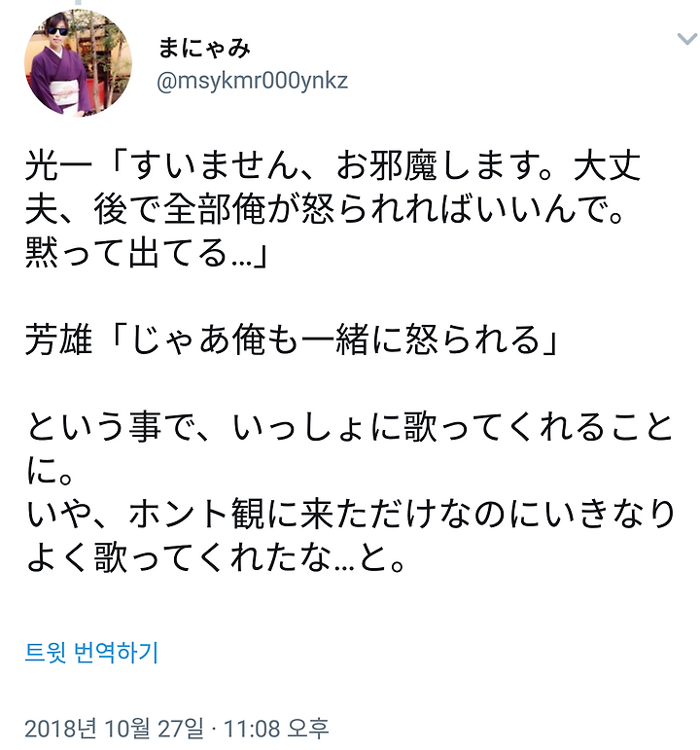Click the word 大丈 at the first line's end
The width and height of the screenshot is (700, 750).
[x=607, y=166]
